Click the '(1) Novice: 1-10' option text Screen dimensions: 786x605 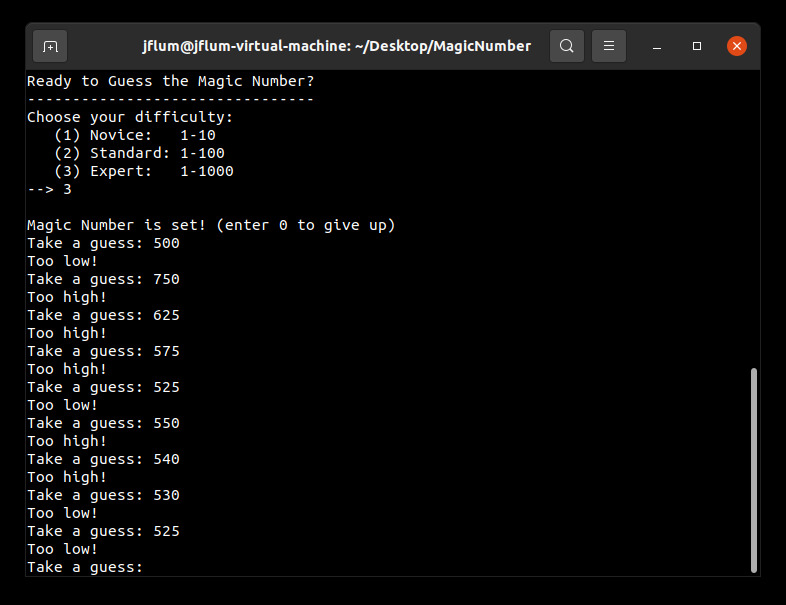(x=135, y=135)
